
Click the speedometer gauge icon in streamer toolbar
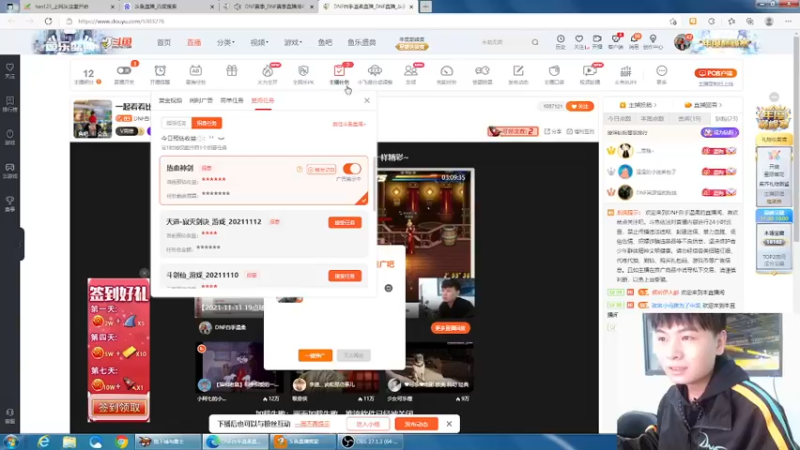[446, 70]
